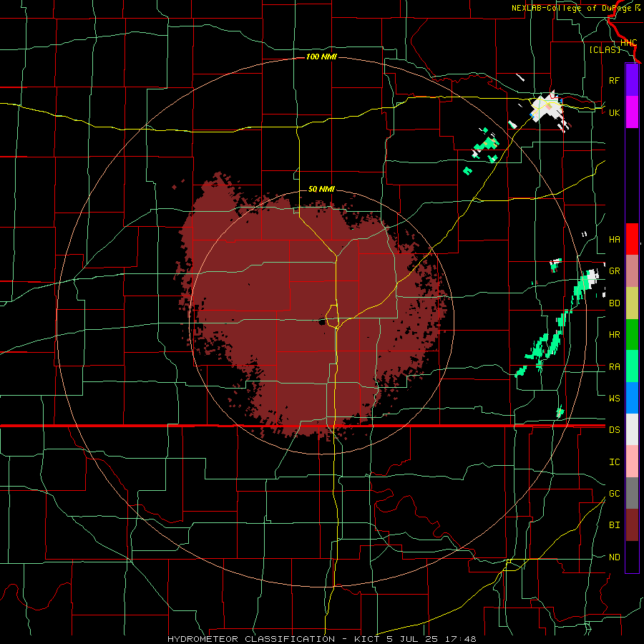Click the RA light green swatch
The width and height of the screenshot is (644, 644).
(632, 366)
